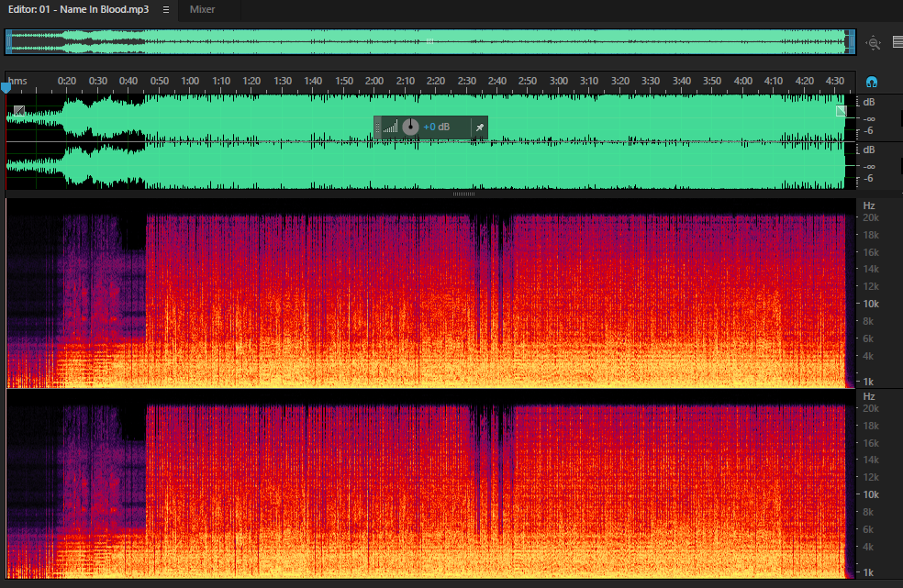Click the Hz label of the lower spectrogram scale
Screen dimensions: 903x588
869,397
